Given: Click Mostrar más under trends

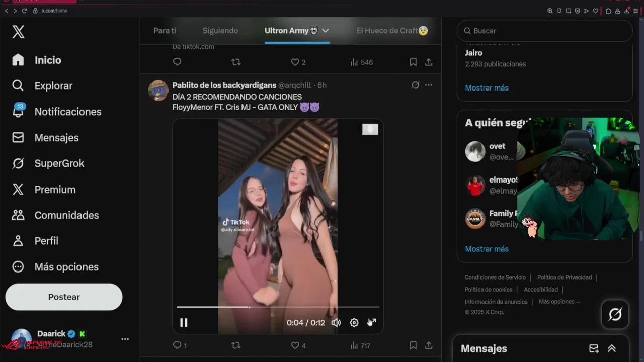Looking at the screenshot, I should 487,88.
